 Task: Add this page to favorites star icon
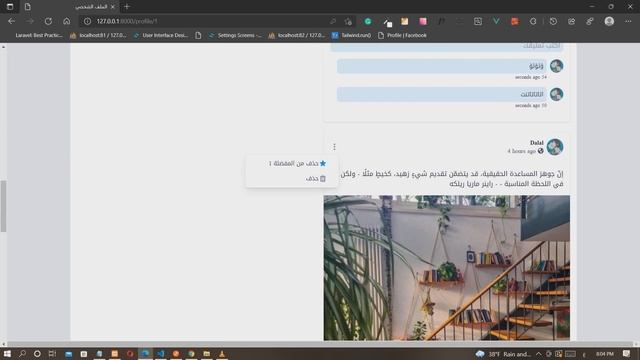(x=348, y=21)
